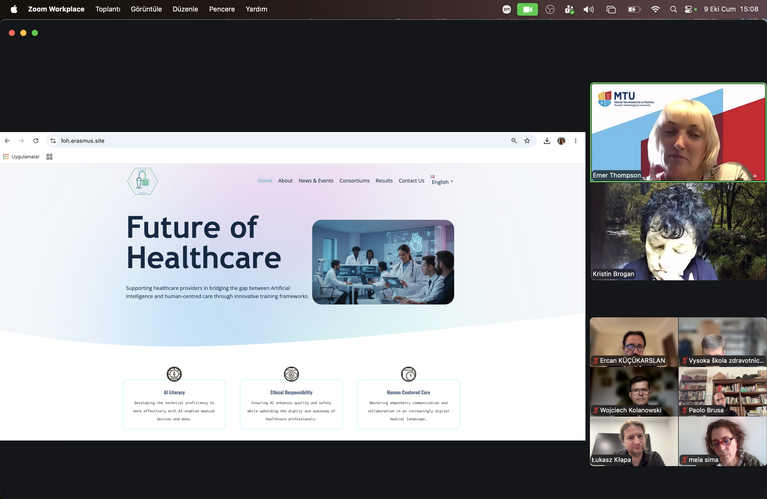Viewport: 767px width, 499px height.
Task: Click the date and time in menu bar
Action: (731, 9)
